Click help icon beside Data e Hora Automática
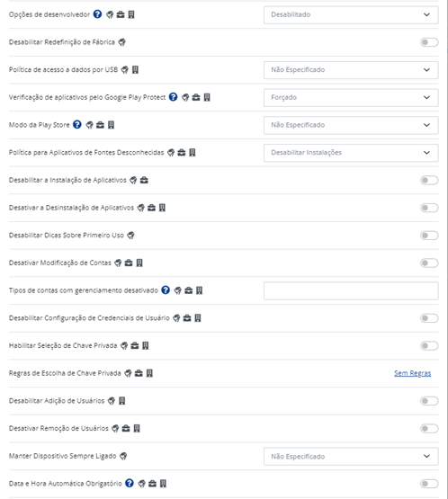The width and height of the screenshot is (448, 499). point(130,484)
